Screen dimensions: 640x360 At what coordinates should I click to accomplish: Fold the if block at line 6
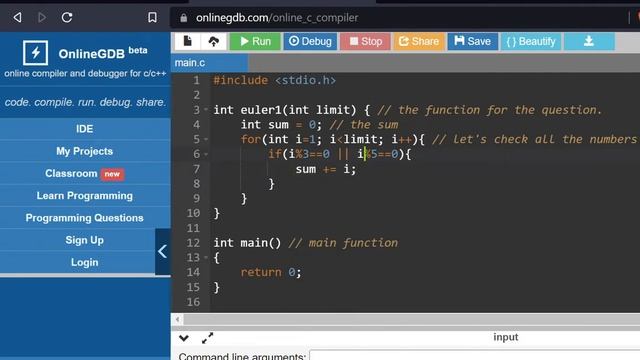[206, 154]
